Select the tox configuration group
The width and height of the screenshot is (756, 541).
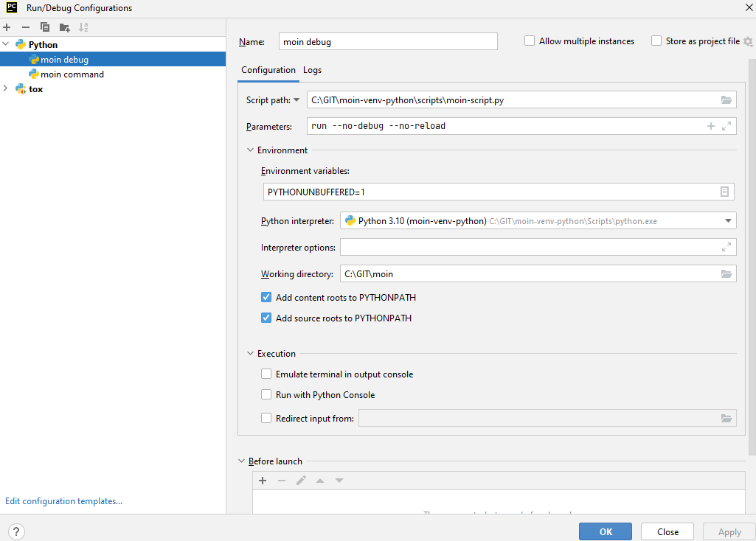(x=113, y=88)
